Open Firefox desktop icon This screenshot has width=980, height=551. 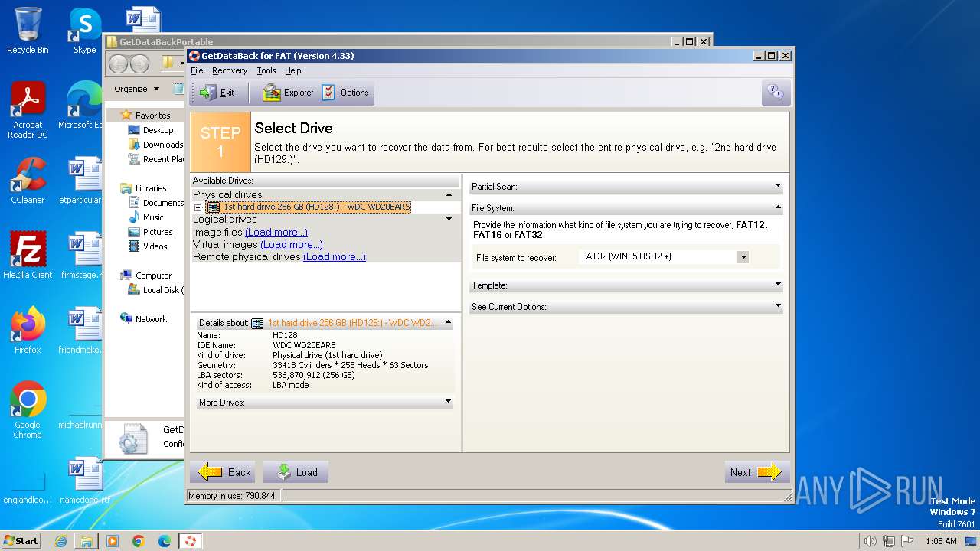point(28,331)
